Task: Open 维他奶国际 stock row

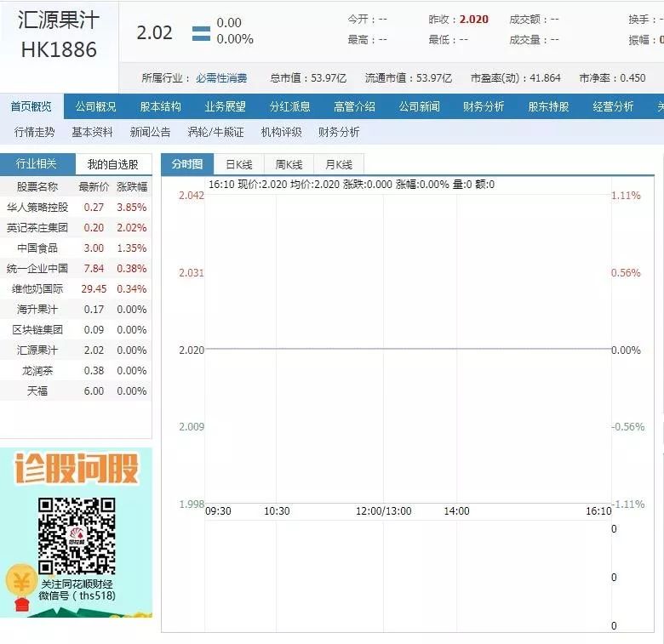Action: click(x=76, y=289)
